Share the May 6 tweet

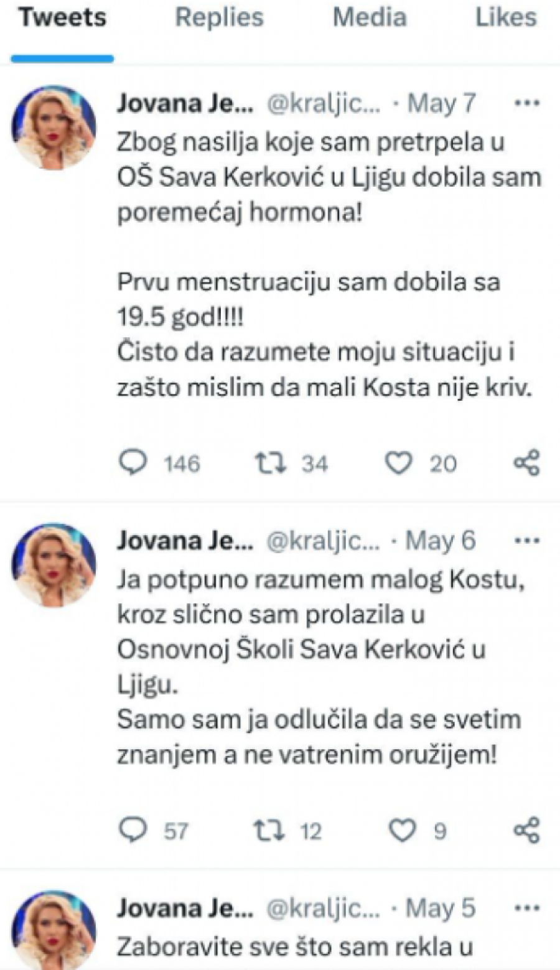[x=526, y=830]
